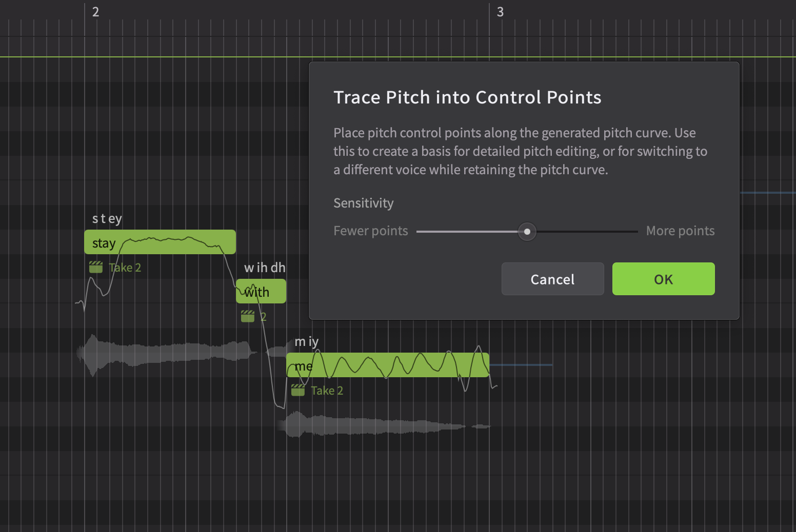Click the "s t ey" phoneme text
The height and width of the screenshot is (532, 796).
click(107, 219)
